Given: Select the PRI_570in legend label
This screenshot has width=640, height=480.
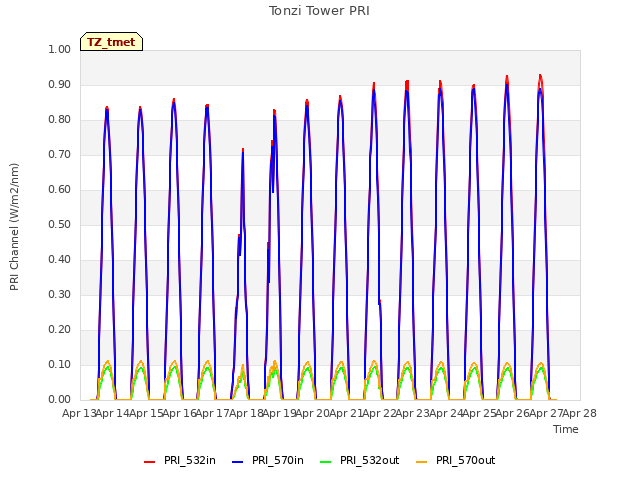Looking at the screenshot, I should click(278, 460).
